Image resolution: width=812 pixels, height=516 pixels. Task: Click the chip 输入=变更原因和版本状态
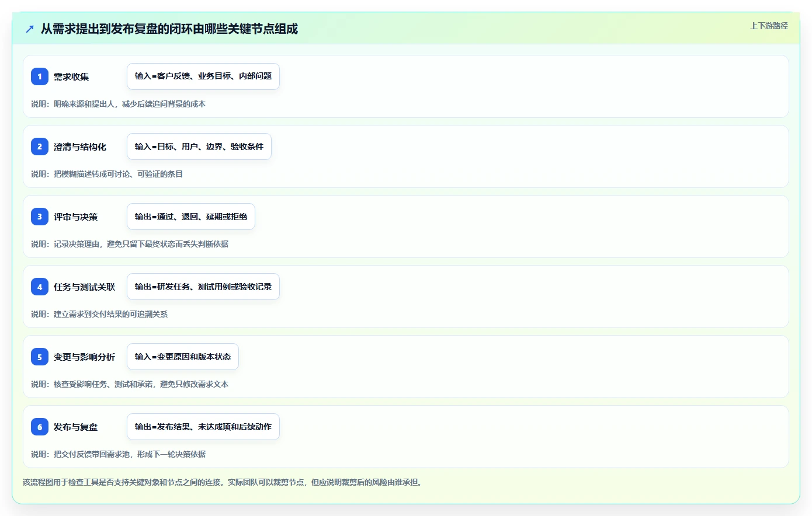pos(183,357)
